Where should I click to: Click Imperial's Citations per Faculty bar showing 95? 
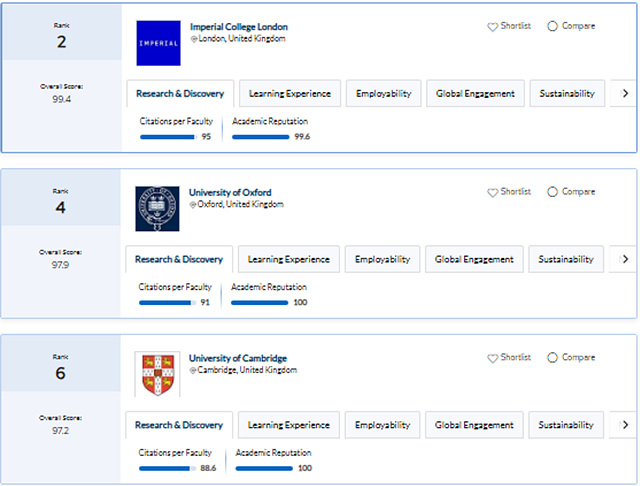click(168, 137)
